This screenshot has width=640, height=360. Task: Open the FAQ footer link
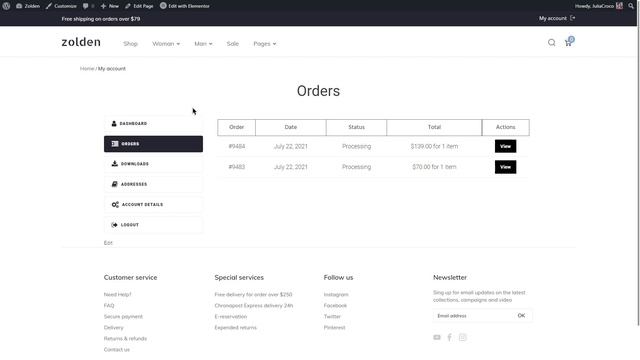[109, 305]
